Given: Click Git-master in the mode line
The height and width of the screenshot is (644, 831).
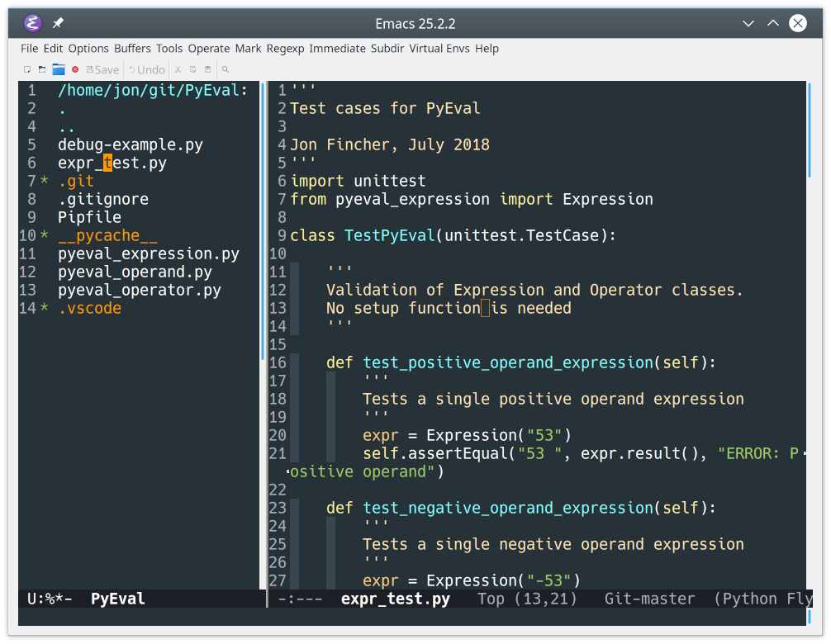Looking at the screenshot, I should [649, 599].
